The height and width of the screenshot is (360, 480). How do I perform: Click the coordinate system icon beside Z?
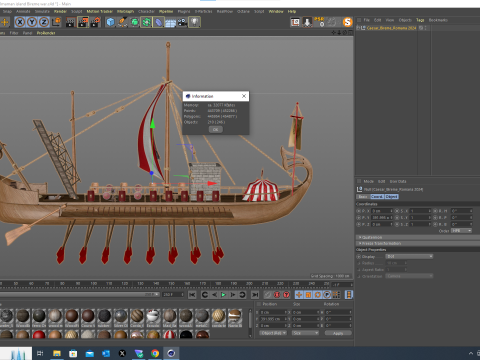pyautogui.click(x=56, y=22)
